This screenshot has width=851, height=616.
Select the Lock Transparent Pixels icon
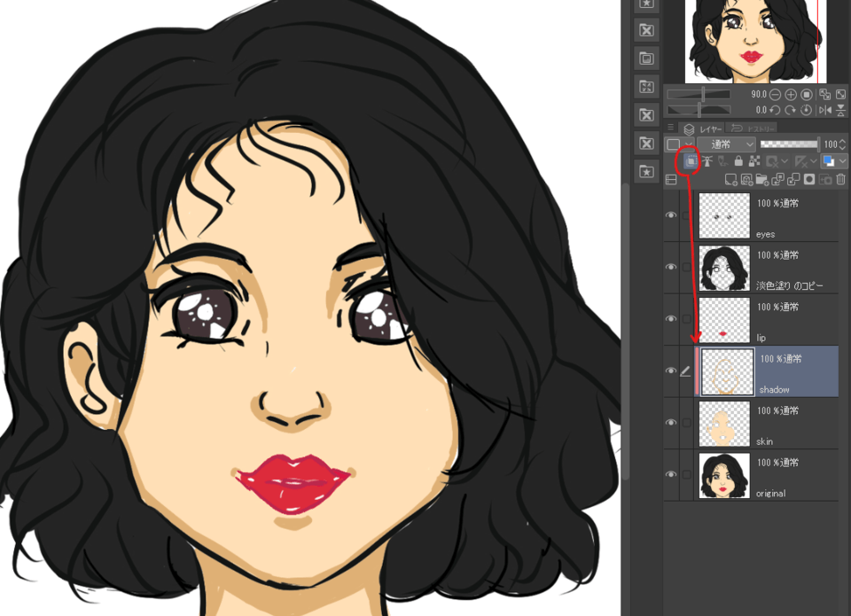(753, 162)
